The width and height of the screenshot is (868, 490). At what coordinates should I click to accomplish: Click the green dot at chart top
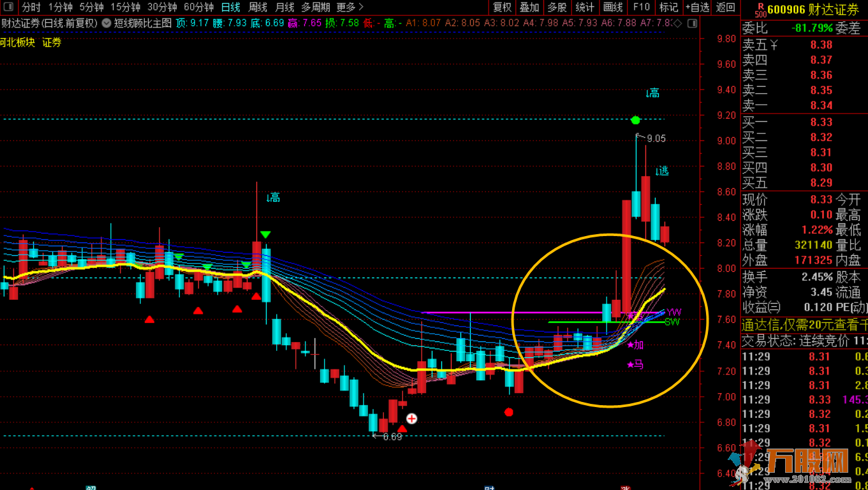(x=635, y=120)
